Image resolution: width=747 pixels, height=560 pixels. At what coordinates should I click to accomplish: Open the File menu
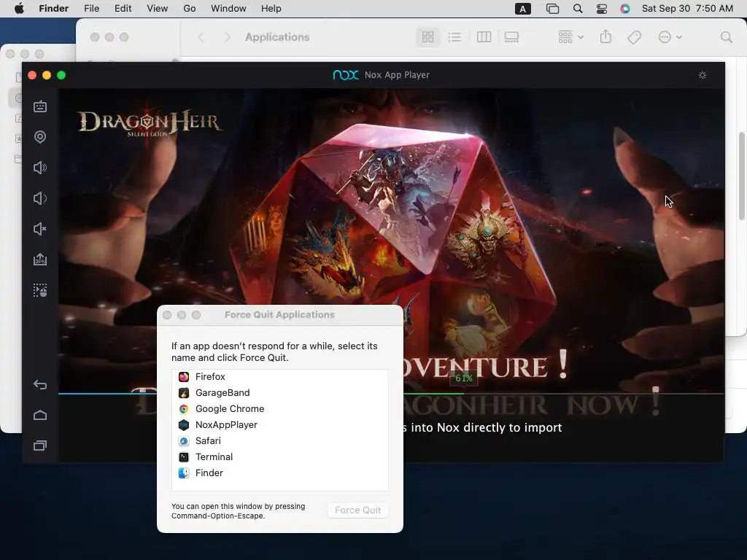point(91,9)
